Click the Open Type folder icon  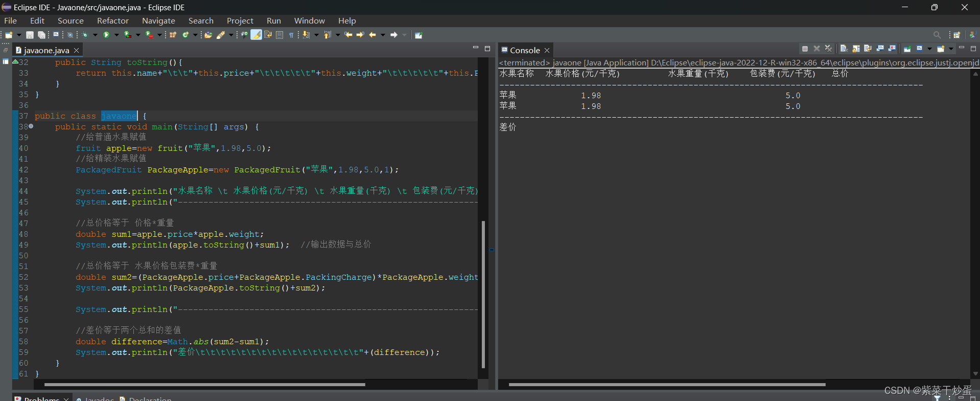tap(208, 35)
